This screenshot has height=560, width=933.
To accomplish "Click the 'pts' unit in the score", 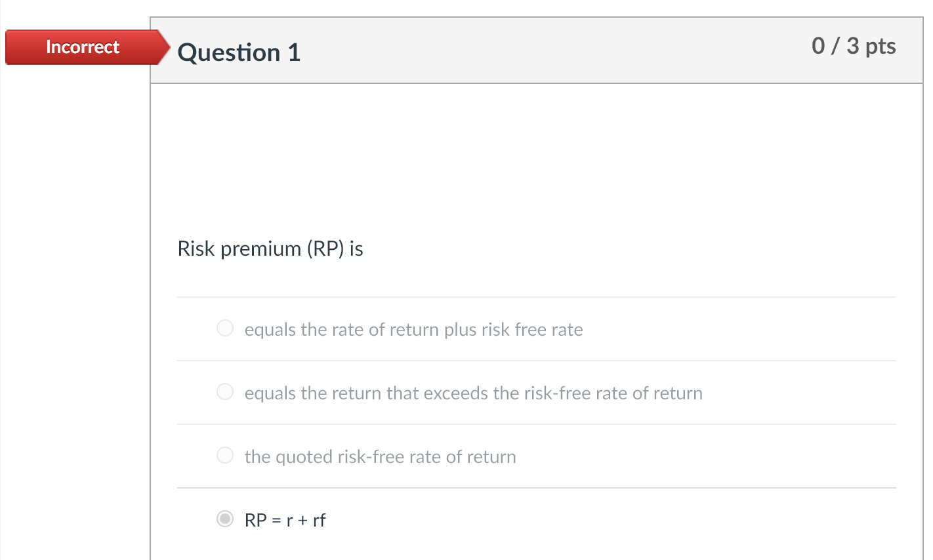I will click(880, 46).
